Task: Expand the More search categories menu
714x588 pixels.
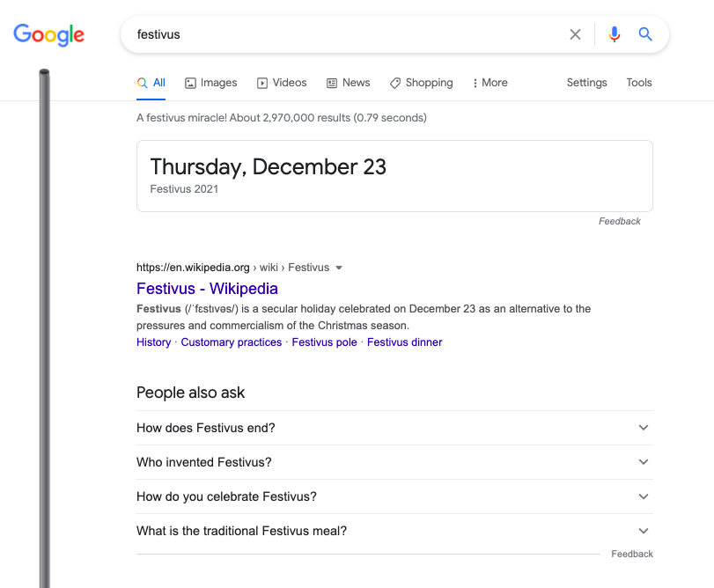Action: 489,82
